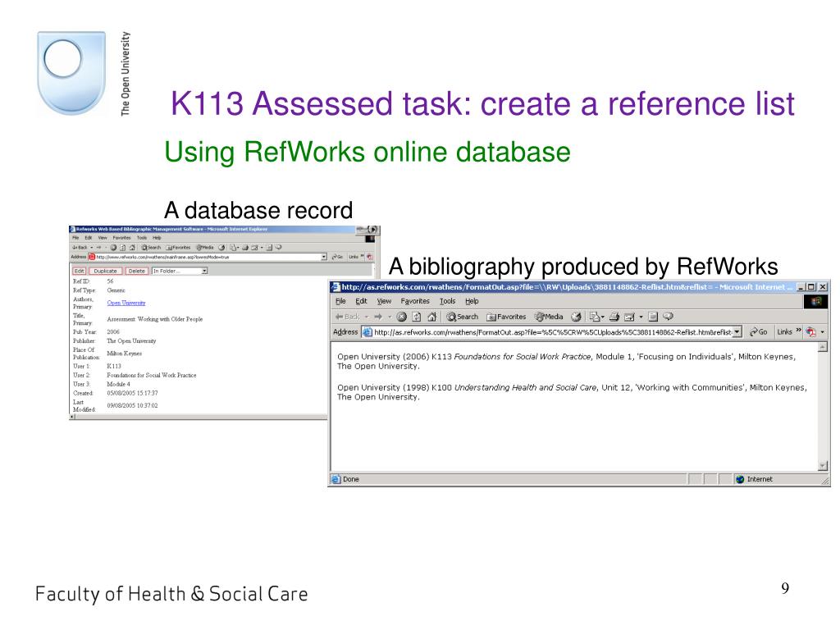Click the 2006 K113 bibliography entry

pyautogui.click(x=567, y=361)
